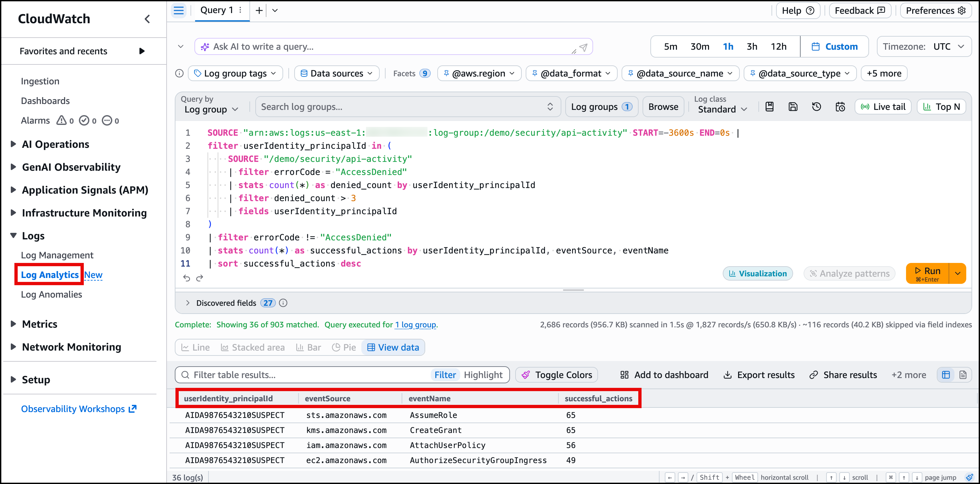
Task: Send the AI query prompt
Action: [584, 47]
